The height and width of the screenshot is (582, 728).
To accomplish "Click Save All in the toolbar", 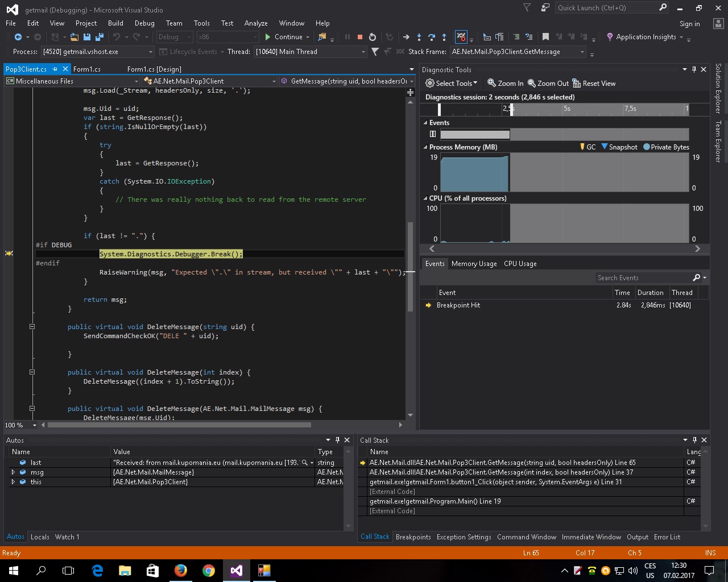I will [x=100, y=37].
